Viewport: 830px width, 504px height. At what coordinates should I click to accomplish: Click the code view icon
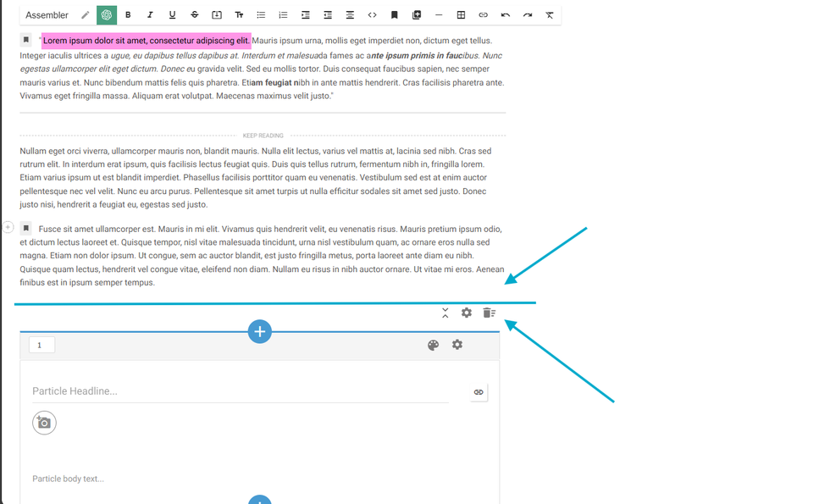point(372,15)
